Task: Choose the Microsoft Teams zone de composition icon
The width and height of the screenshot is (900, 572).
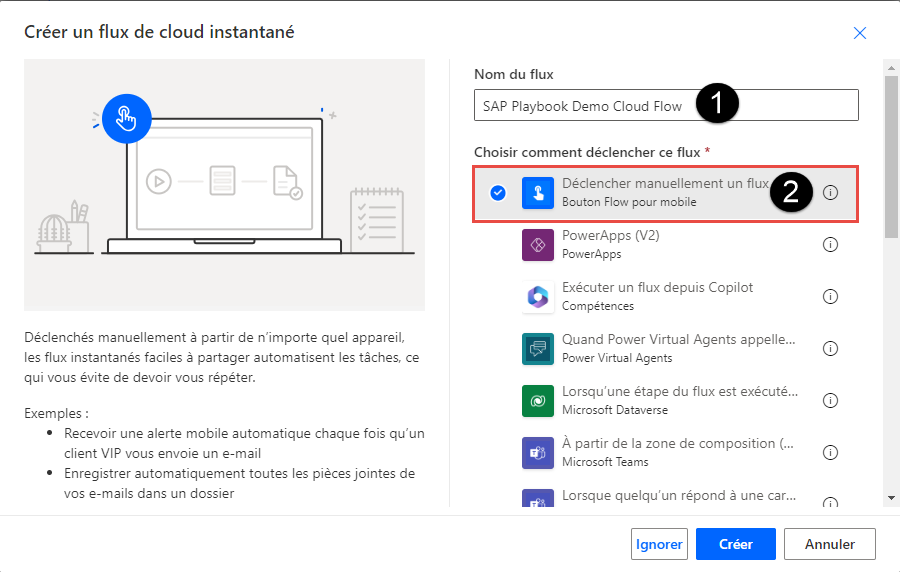Action: [538, 453]
